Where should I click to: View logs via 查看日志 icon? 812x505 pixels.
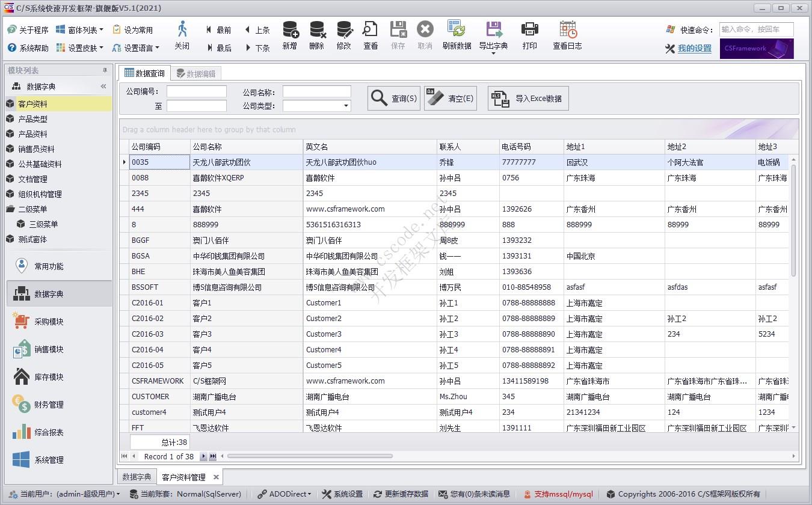point(566,36)
